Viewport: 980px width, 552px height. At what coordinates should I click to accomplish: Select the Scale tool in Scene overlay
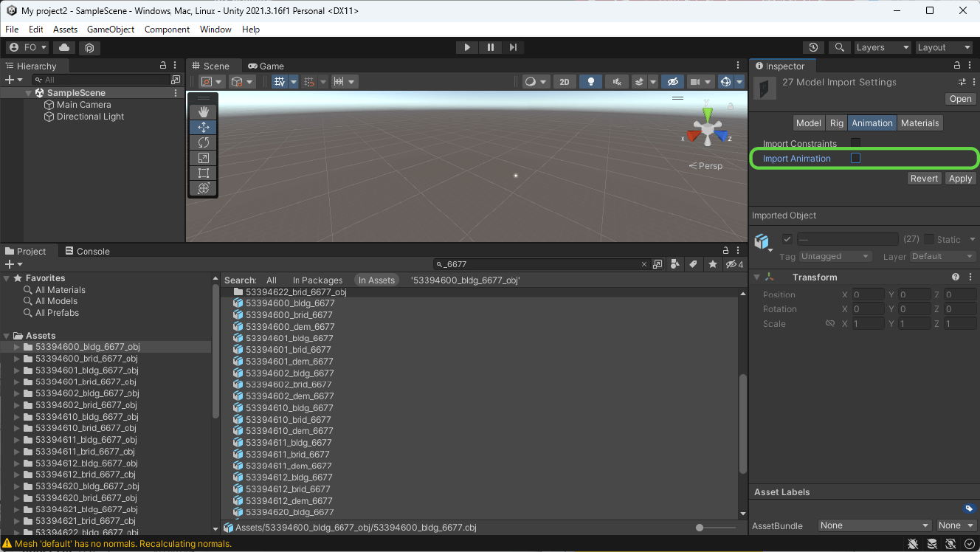pyautogui.click(x=204, y=158)
